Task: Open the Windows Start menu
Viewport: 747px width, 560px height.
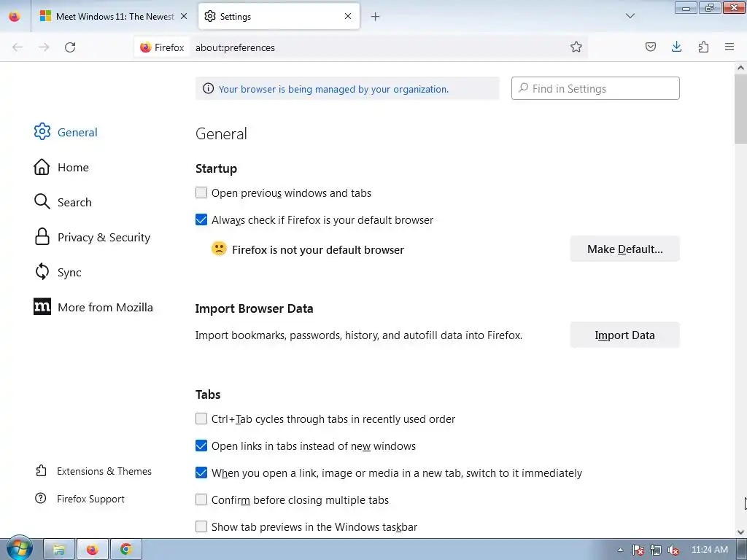Action: coord(19,549)
